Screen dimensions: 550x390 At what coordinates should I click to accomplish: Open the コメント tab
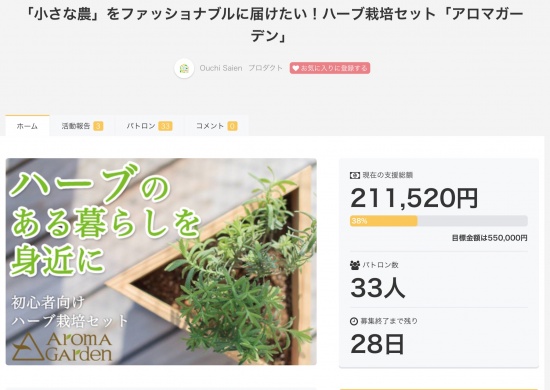point(216,126)
